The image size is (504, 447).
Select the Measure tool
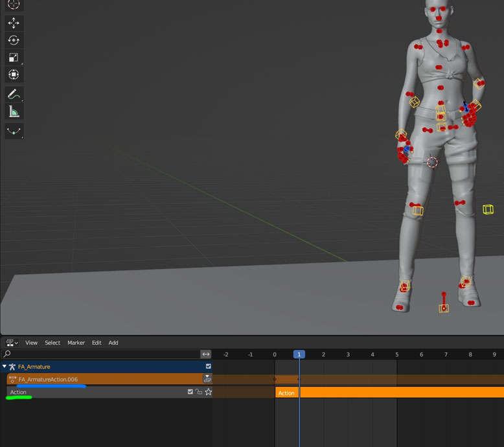14,112
